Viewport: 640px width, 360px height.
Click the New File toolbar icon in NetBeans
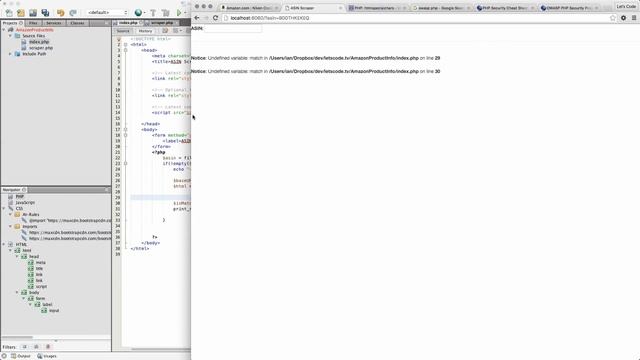(9, 13)
